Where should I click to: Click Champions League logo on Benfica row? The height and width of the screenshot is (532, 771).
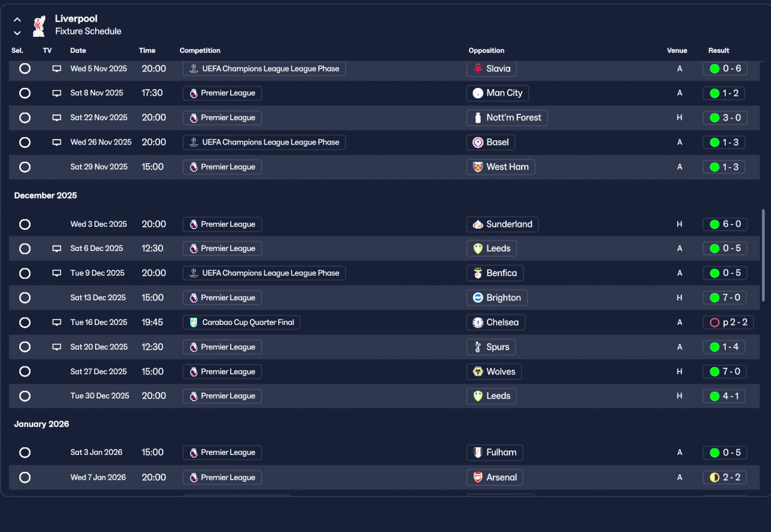click(193, 273)
